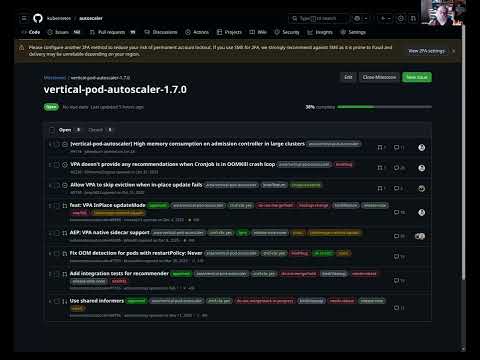480x360 pixels.
Task: Click the milestone completion progress bar
Action: (x=384, y=107)
